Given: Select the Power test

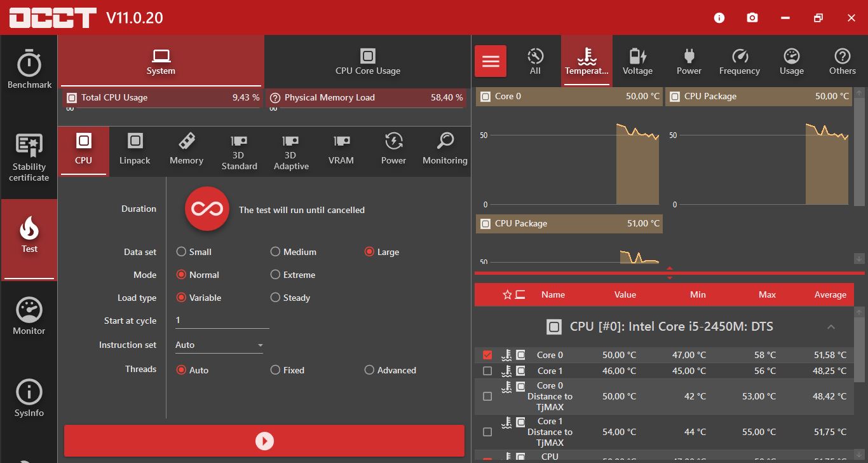Looking at the screenshot, I should [x=393, y=151].
